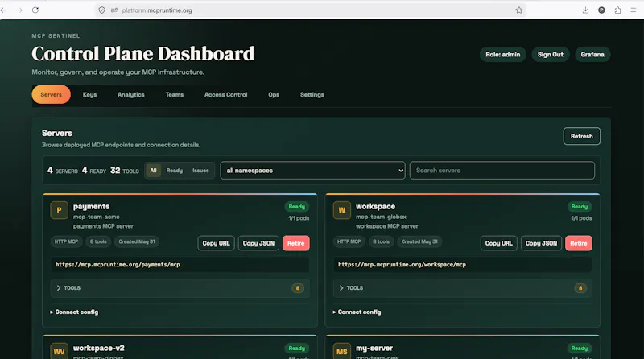Click the payments tools count badge
The height and width of the screenshot is (359, 644).
tap(298, 288)
